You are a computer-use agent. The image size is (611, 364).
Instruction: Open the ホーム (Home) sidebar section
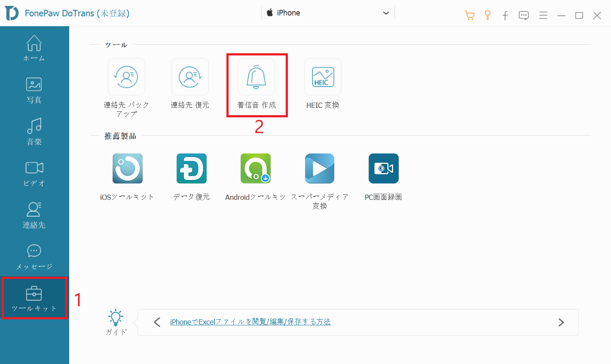[34, 48]
